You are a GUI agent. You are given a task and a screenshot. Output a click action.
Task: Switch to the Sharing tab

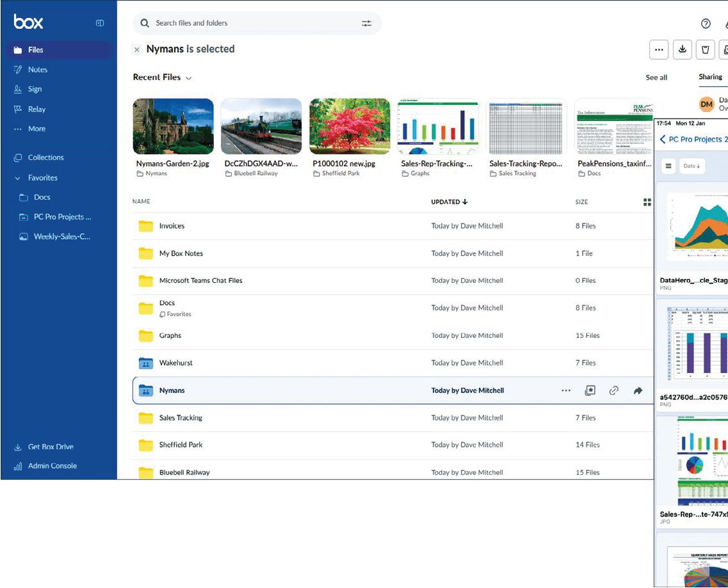[x=710, y=77]
